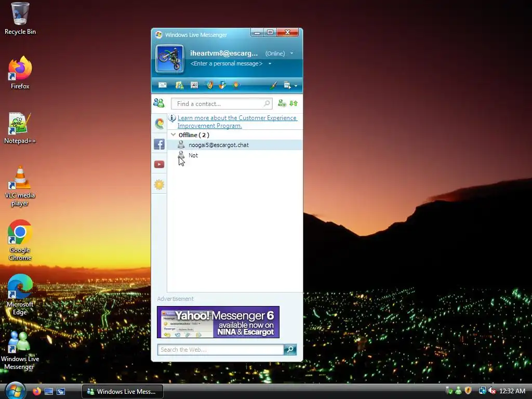Open the show menu icon
The height and width of the screenshot is (399, 532).
click(x=287, y=85)
